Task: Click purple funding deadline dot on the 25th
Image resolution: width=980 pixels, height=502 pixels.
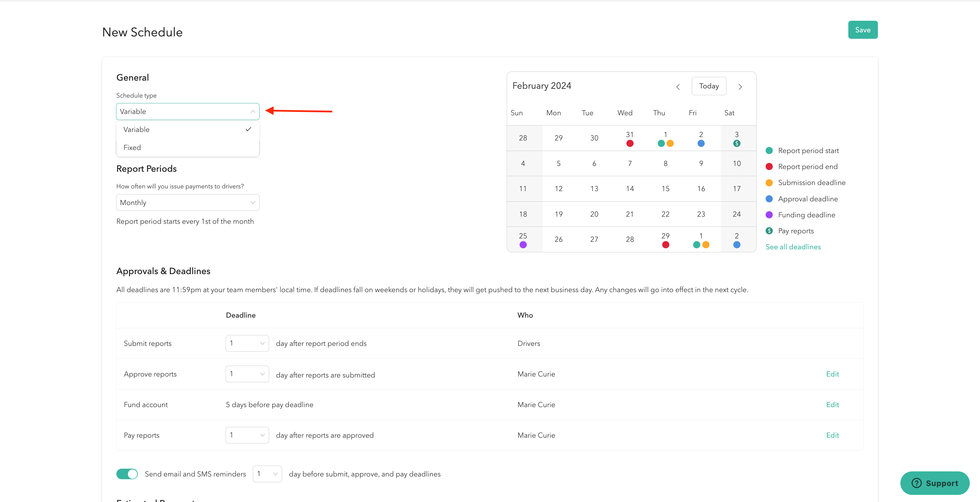Action: (523, 245)
